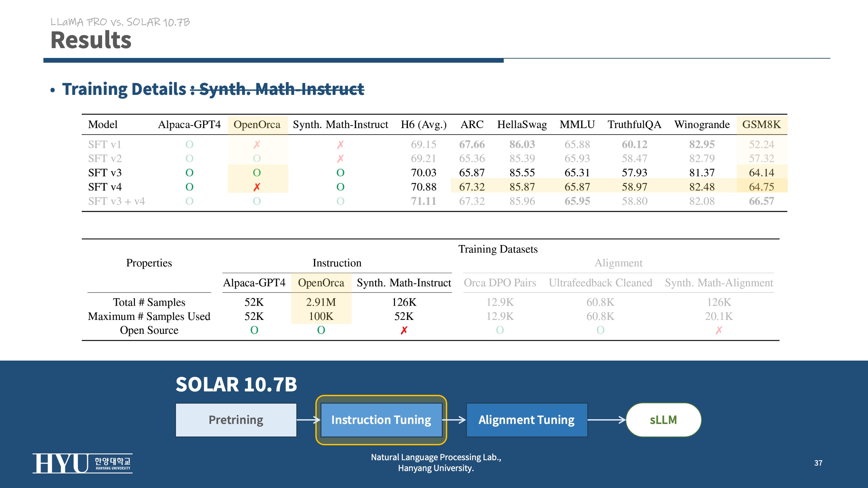Select the Instruction Tuning box
The width and height of the screenshot is (868, 488).
[x=381, y=420]
